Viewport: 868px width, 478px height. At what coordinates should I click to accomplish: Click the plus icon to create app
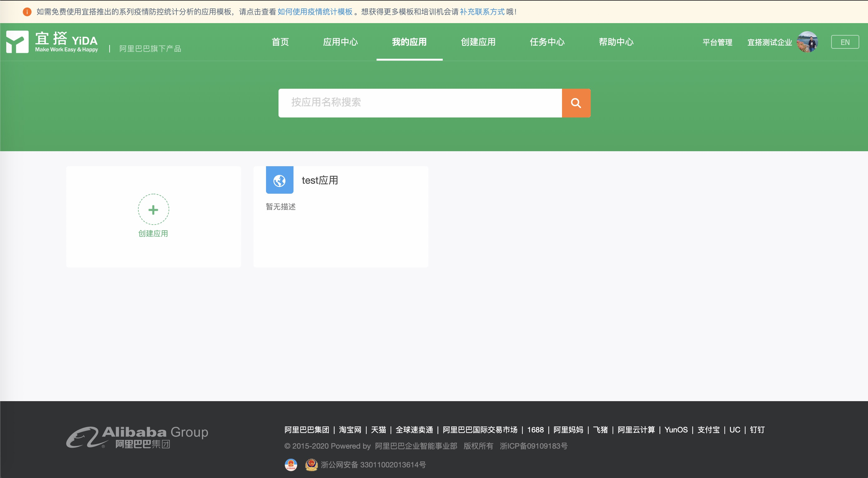click(153, 210)
